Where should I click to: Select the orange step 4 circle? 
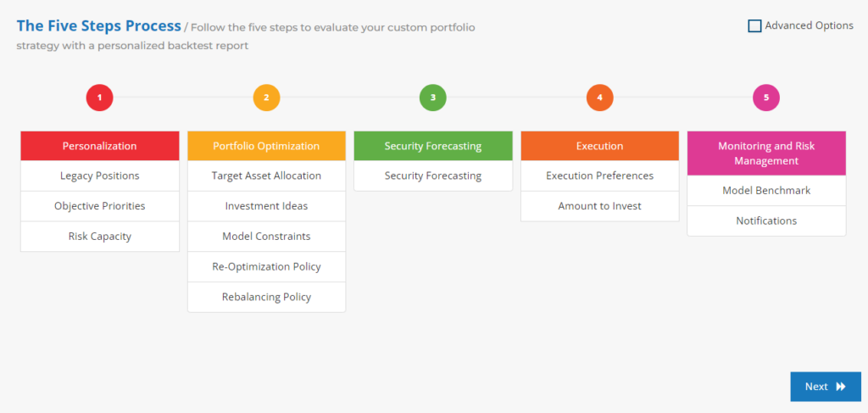coord(599,98)
